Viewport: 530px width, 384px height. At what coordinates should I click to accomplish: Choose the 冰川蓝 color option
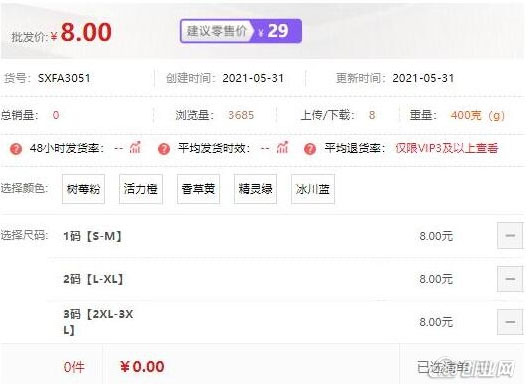pyautogui.click(x=313, y=189)
